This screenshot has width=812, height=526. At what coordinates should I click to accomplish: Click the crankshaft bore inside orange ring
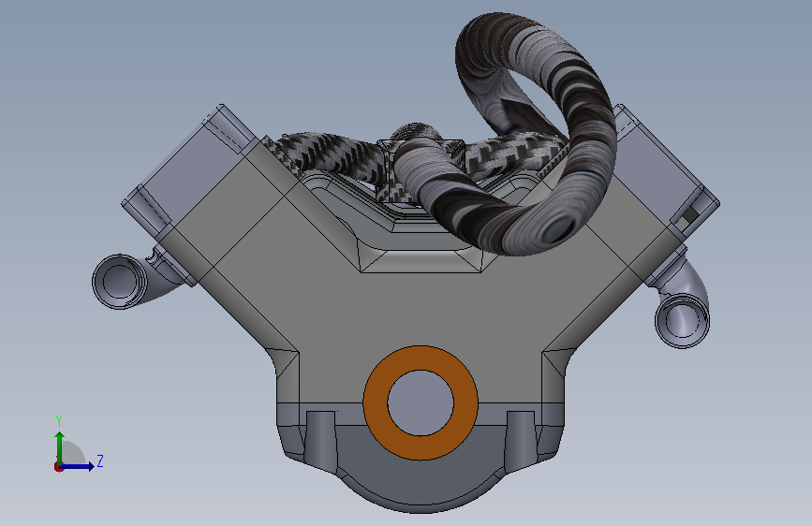(x=421, y=402)
